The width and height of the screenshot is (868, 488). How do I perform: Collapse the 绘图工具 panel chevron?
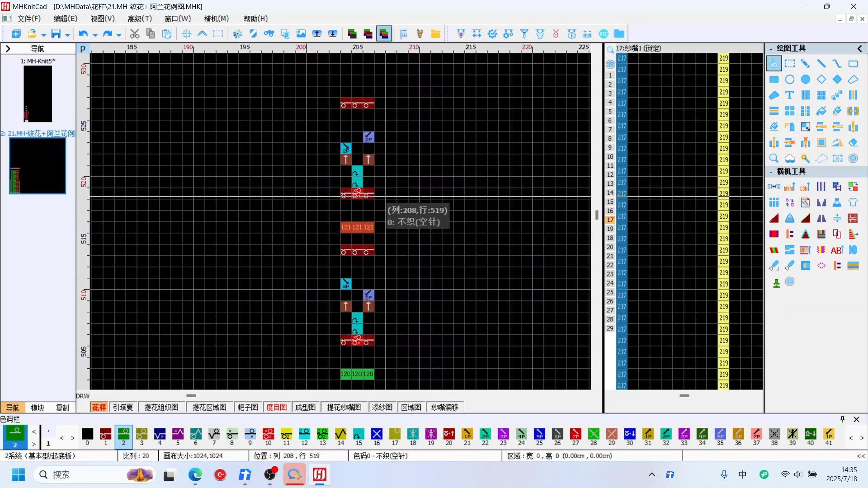coord(859,48)
